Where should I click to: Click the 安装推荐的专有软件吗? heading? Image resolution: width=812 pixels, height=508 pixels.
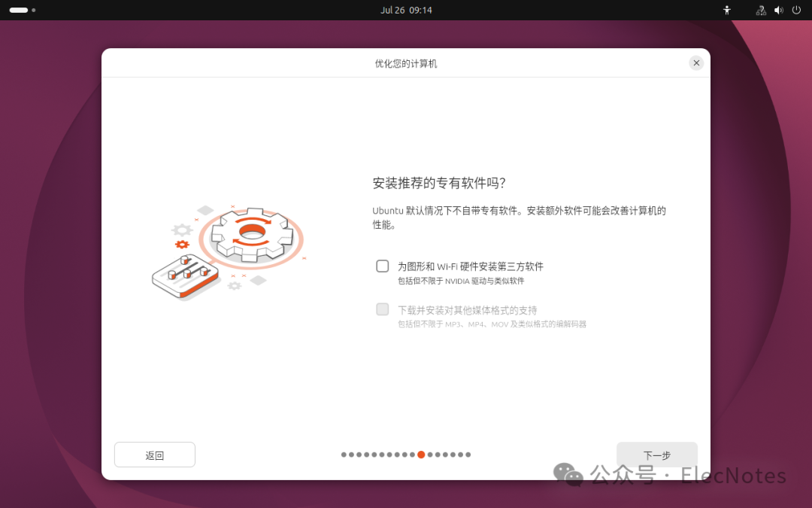(x=439, y=183)
